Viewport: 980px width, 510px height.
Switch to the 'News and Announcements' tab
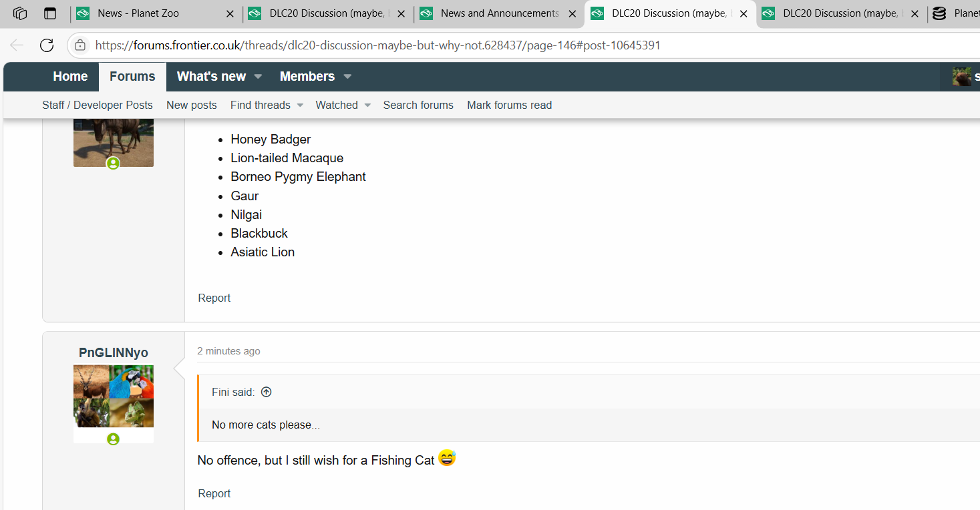[x=498, y=13]
